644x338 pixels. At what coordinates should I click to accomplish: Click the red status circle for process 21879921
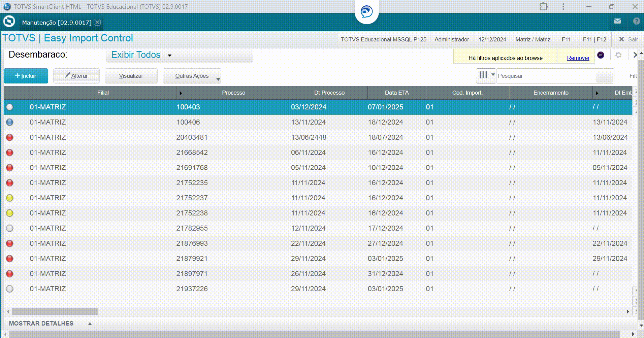coord(10,259)
